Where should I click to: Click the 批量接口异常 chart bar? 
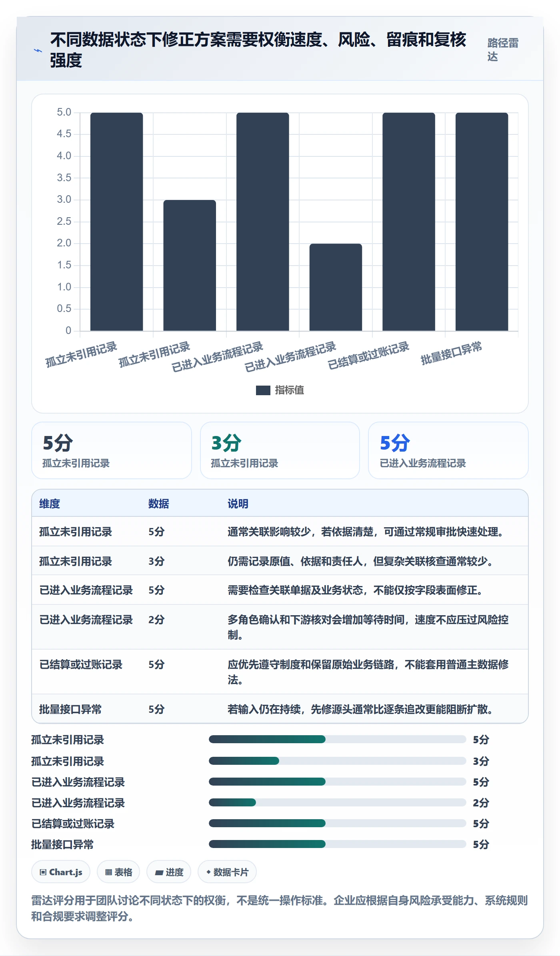tap(482, 222)
